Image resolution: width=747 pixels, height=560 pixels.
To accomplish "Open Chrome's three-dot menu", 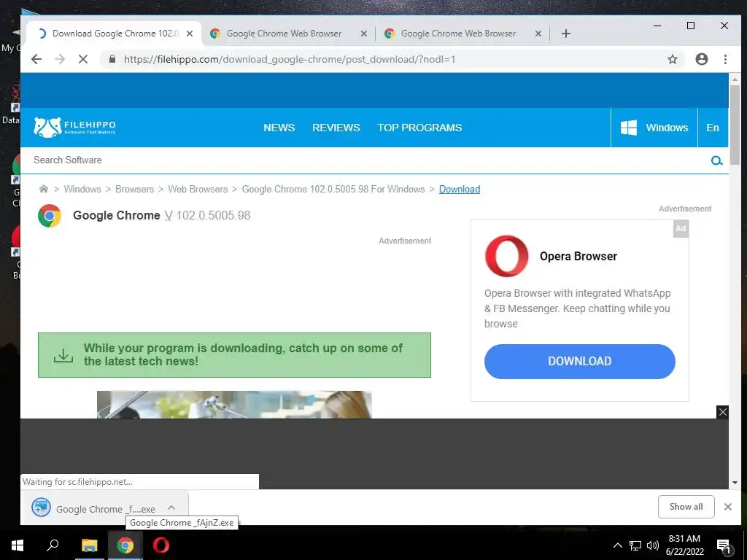I will click(x=725, y=59).
